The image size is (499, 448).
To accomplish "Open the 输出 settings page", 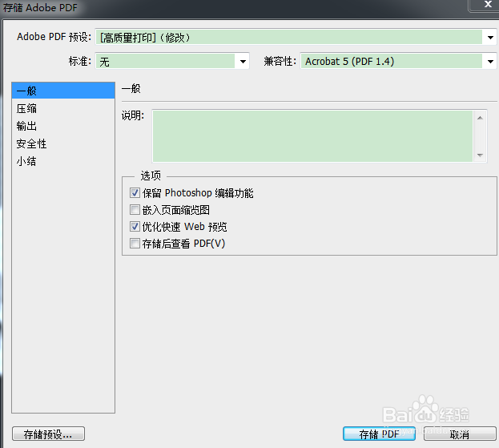I will coord(63,126).
